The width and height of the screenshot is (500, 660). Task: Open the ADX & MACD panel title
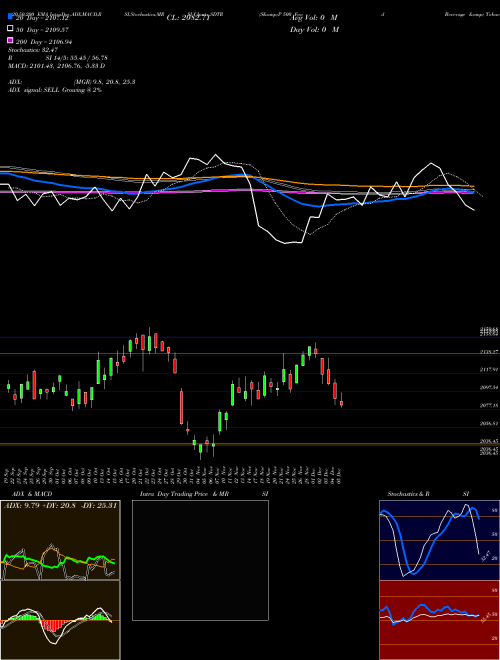tap(30, 494)
